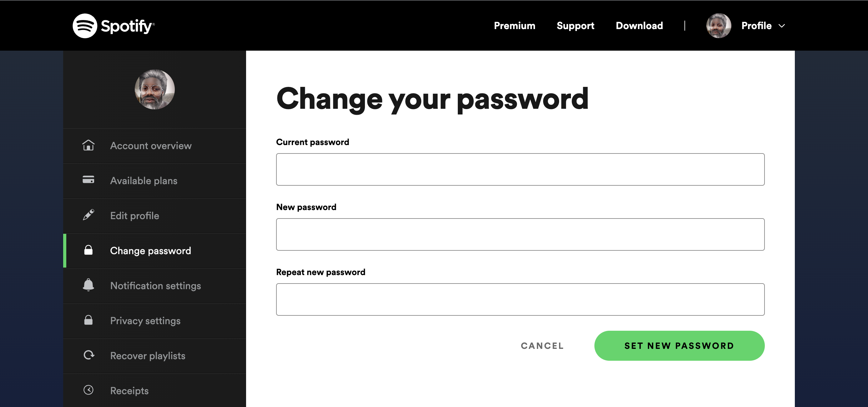Image resolution: width=868 pixels, height=407 pixels.
Task: Go to Support in the top navigation
Action: pyautogui.click(x=576, y=26)
